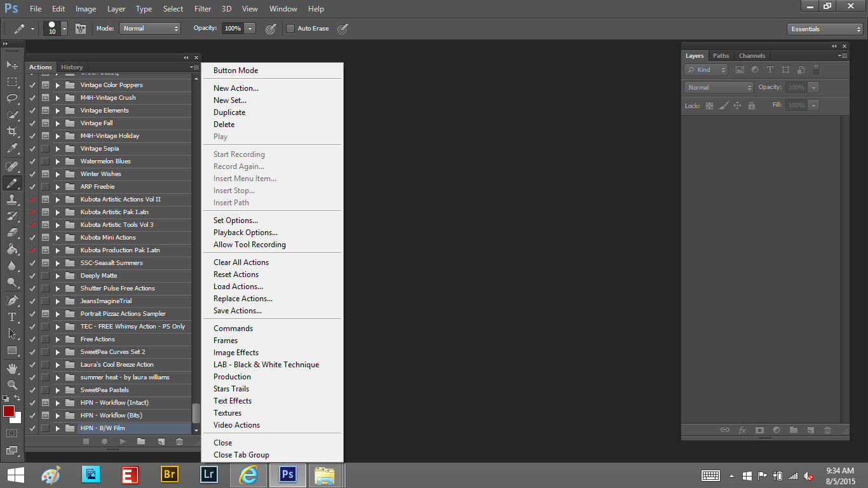Expand the Watermelon Blues action set
Screen dimensions: 868x488
pyautogui.click(x=57, y=161)
